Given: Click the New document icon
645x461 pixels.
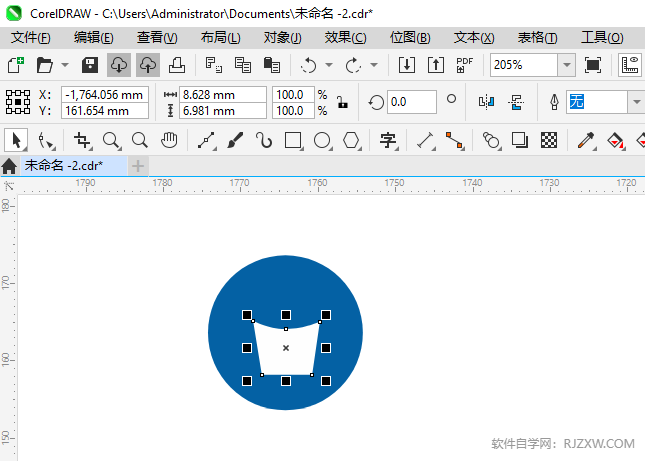Looking at the screenshot, I should coord(15,65).
